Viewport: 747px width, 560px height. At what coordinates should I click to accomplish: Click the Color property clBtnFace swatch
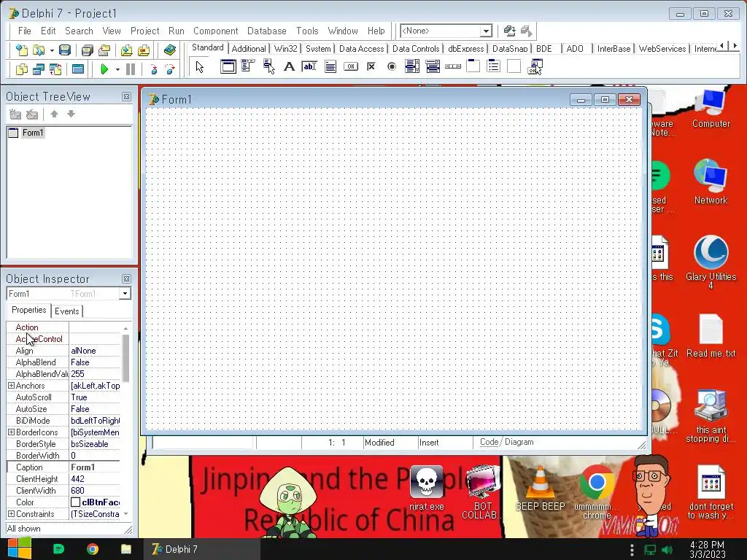pos(75,502)
